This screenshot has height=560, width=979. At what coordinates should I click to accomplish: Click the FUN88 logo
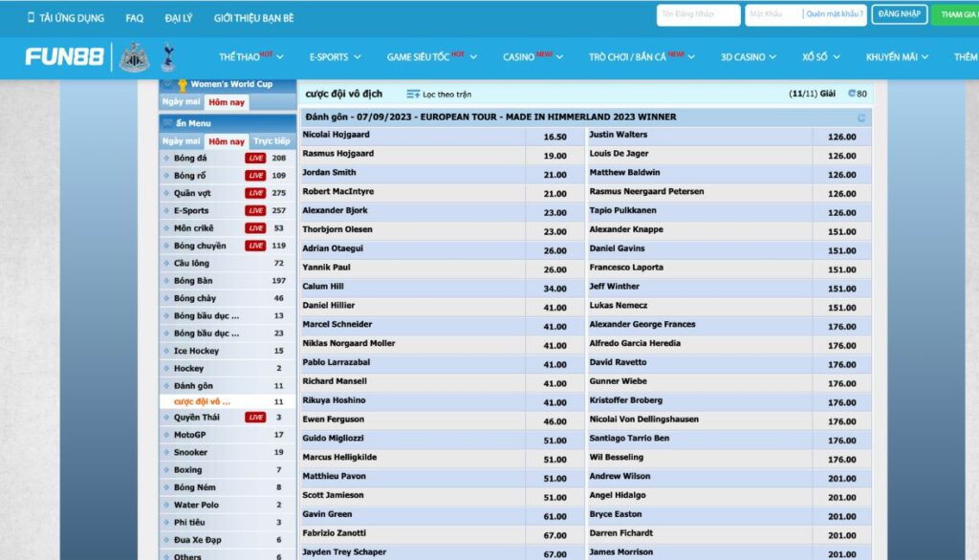coord(64,56)
